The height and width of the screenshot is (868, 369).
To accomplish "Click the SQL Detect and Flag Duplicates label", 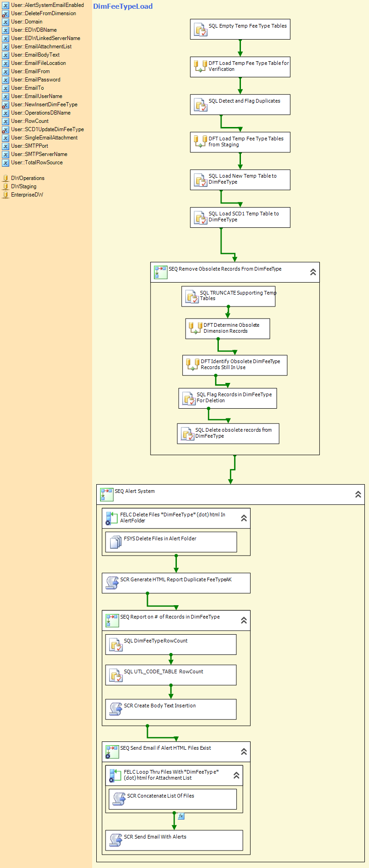I will coord(244,101).
